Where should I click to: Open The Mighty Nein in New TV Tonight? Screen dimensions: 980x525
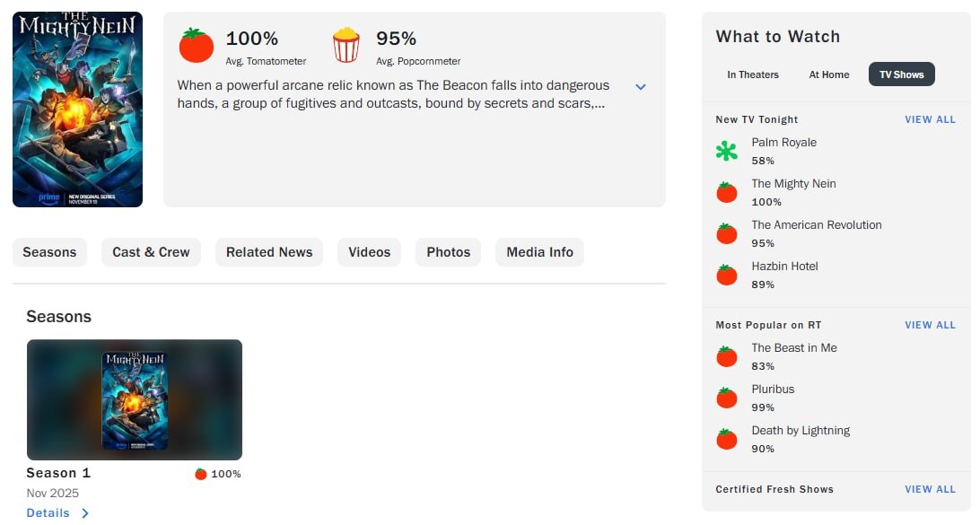coord(793,184)
